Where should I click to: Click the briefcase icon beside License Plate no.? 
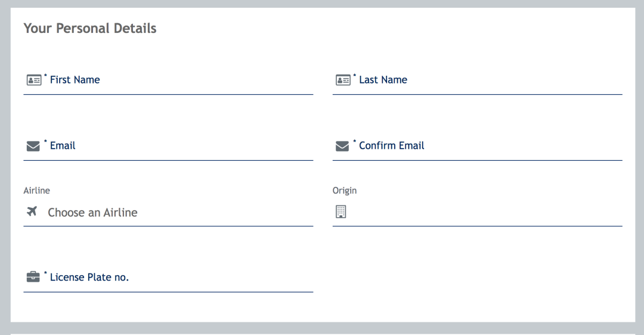click(x=33, y=277)
